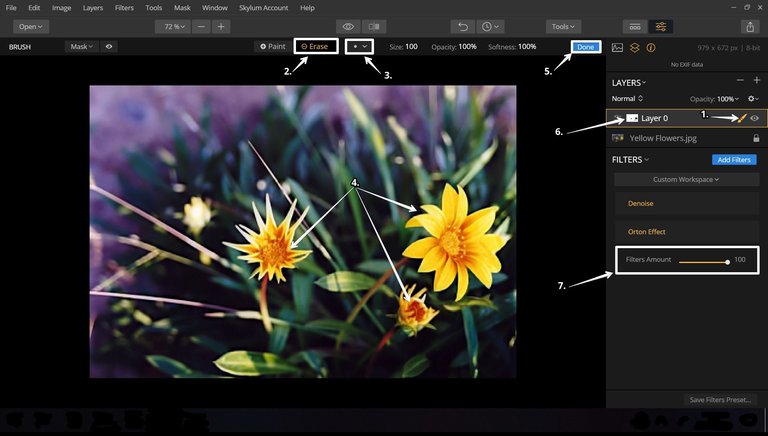The height and width of the screenshot is (436, 768).
Task: Toggle the before/after compare view icon
Action: [374, 26]
